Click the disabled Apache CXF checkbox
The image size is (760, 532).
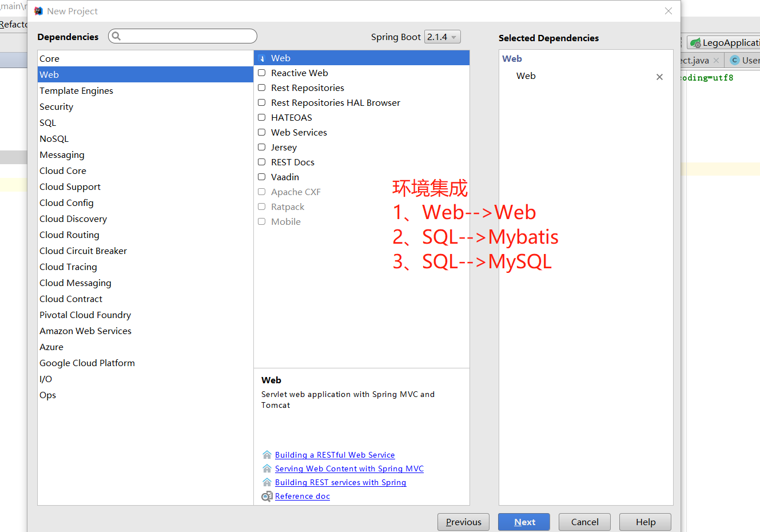(262, 192)
